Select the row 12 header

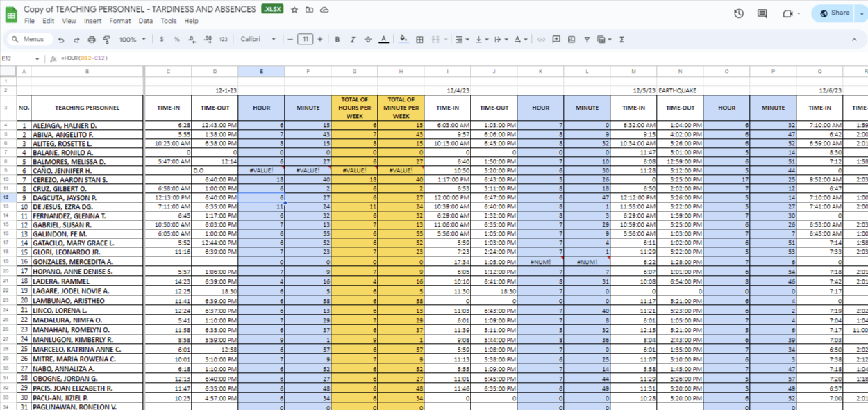point(7,198)
